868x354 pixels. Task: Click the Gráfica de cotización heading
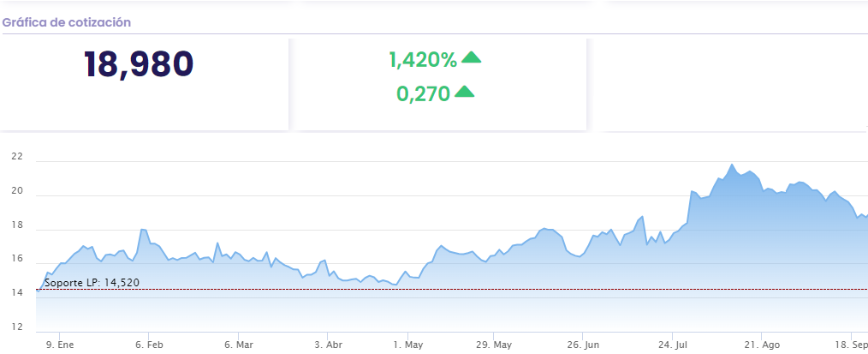67,22
